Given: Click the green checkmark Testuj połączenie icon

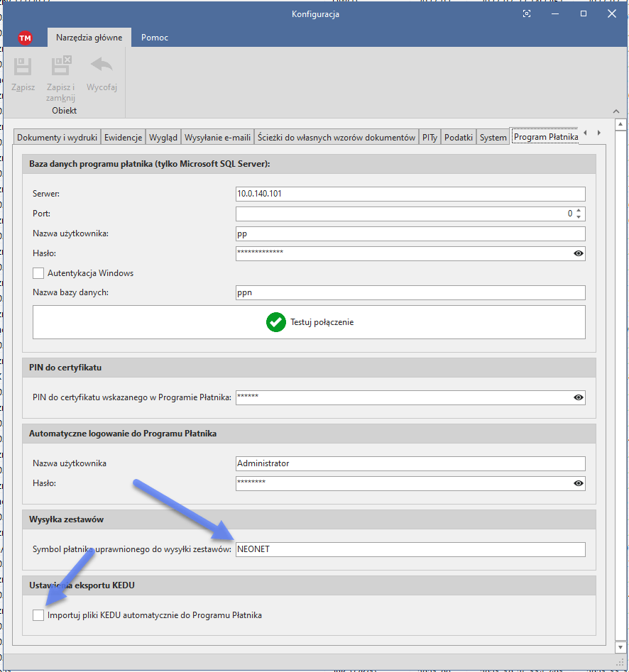Looking at the screenshot, I should click(275, 322).
